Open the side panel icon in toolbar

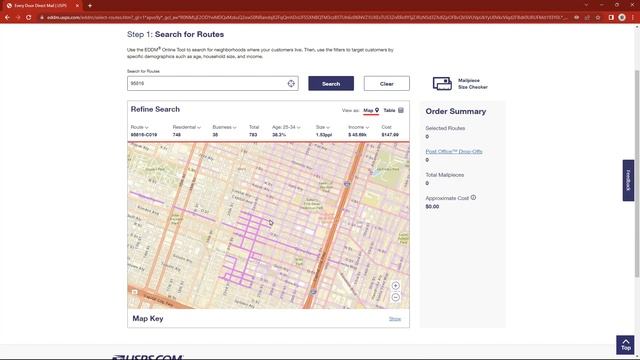[x=611, y=18]
